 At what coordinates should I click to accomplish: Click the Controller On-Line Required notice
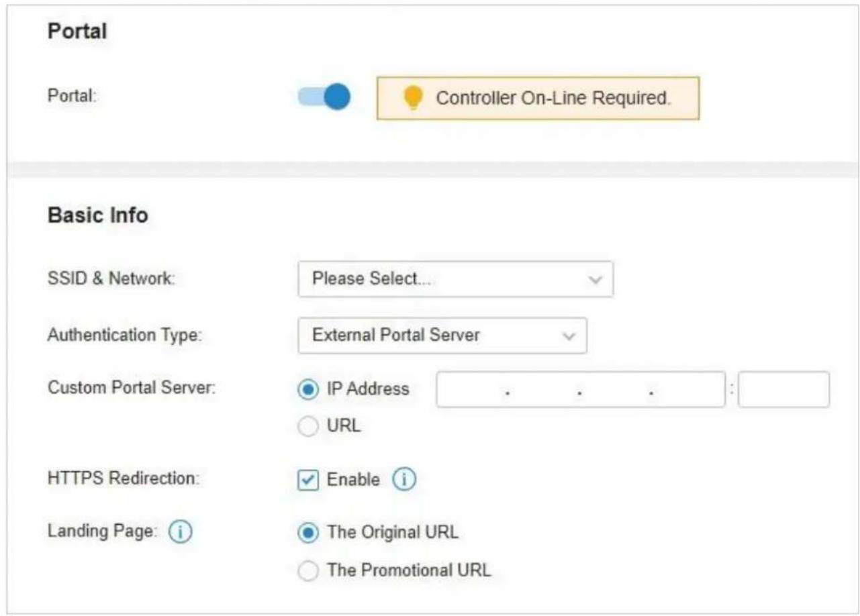(x=538, y=98)
